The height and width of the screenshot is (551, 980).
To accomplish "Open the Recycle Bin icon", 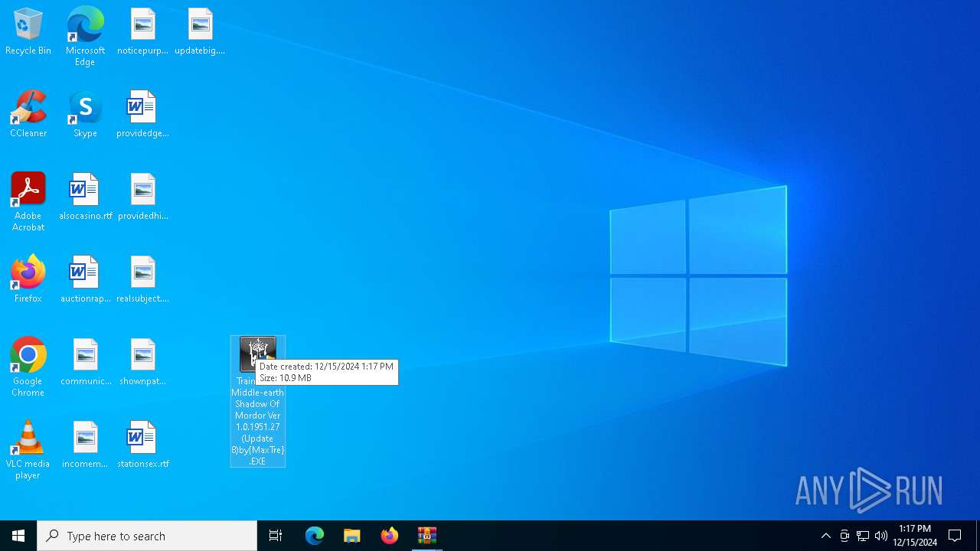I will point(28,32).
